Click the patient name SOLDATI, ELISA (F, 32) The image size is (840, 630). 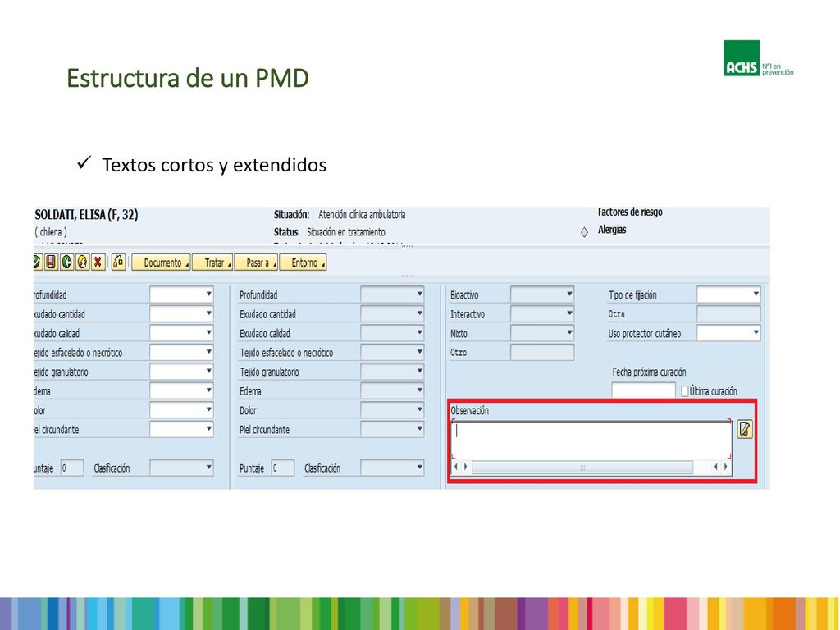pyautogui.click(x=86, y=216)
